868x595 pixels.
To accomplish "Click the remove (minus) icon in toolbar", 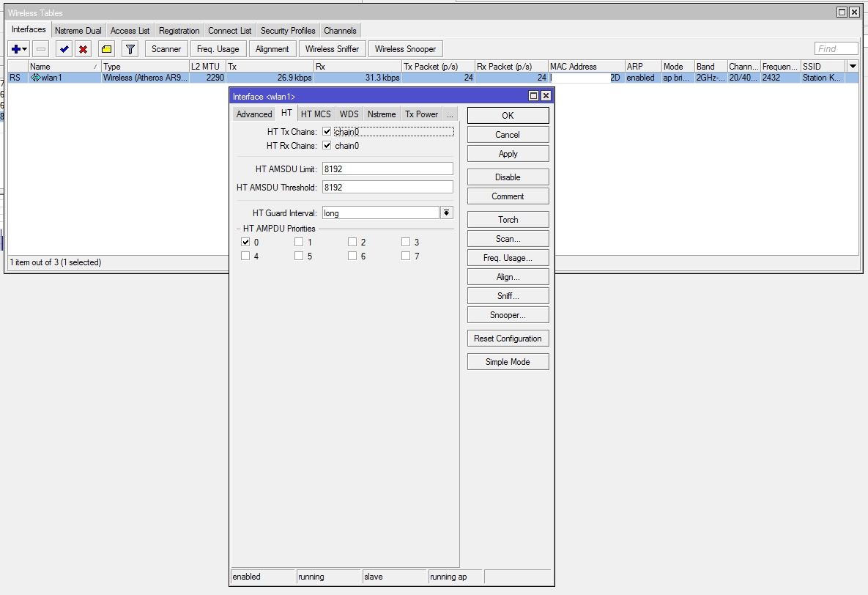I will pyautogui.click(x=41, y=49).
